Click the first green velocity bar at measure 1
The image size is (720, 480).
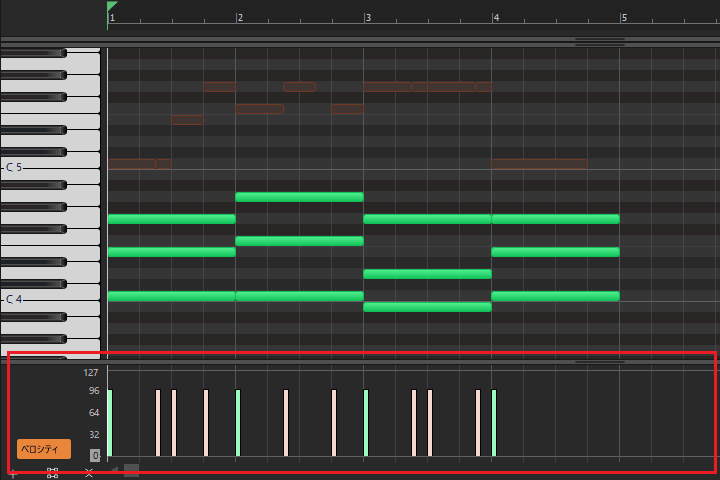[x=110, y=422]
